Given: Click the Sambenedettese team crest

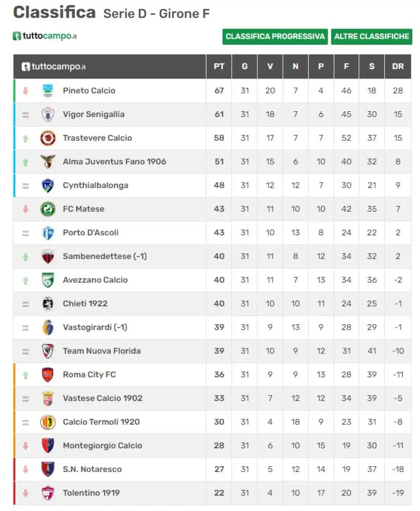Looking at the screenshot, I should point(48,256).
